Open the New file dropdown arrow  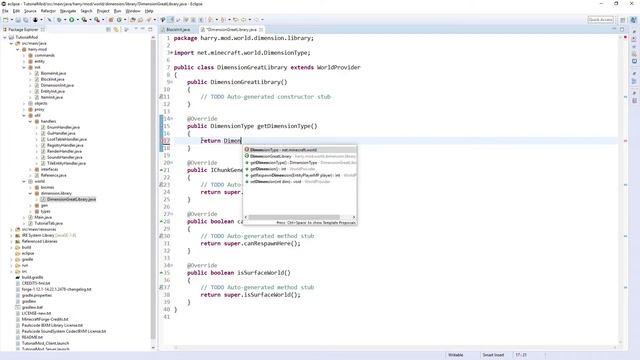point(12,20)
